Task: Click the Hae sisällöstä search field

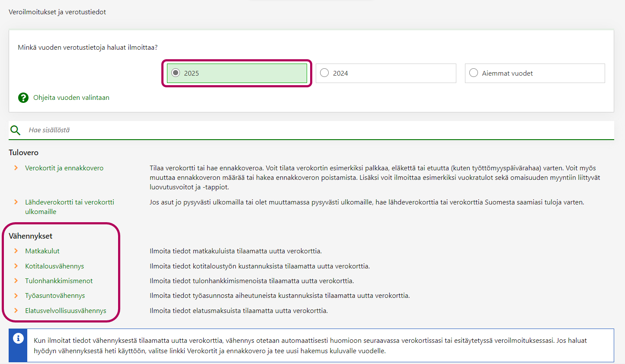Action: tap(303, 130)
